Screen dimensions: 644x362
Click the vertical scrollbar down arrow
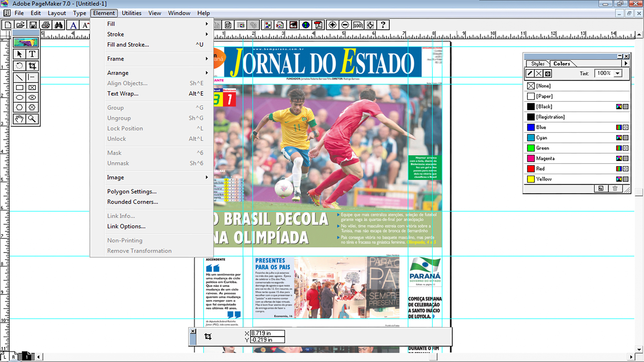click(639, 350)
